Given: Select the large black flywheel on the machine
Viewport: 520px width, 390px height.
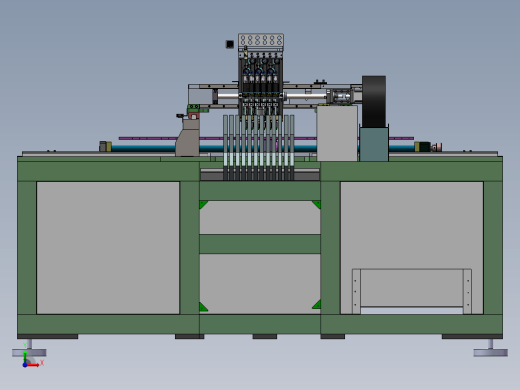Looking at the screenshot, I should pos(374,101).
